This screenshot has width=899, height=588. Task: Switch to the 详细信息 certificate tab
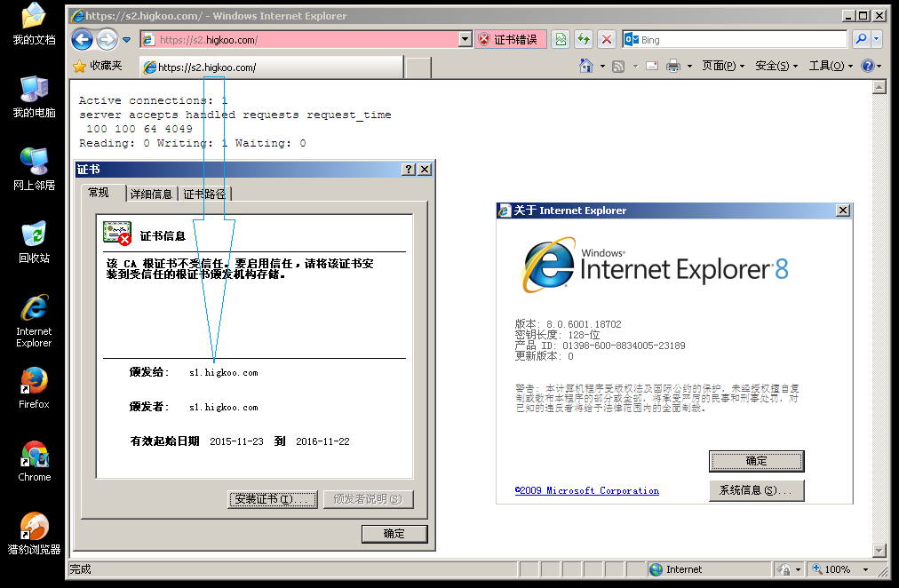point(151,194)
